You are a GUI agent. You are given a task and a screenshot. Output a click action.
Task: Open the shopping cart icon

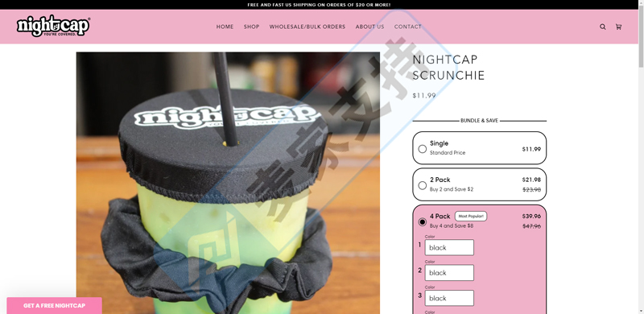[x=618, y=27]
